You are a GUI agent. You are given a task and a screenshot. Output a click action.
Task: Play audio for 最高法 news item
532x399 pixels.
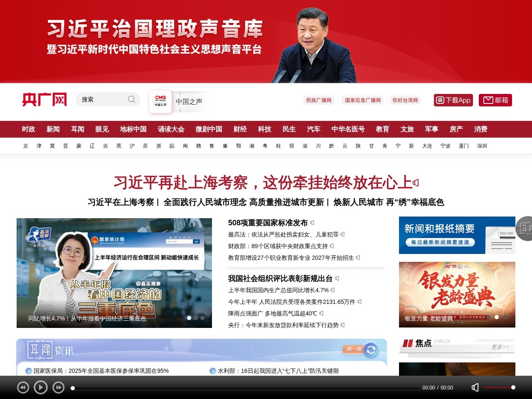(342, 234)
